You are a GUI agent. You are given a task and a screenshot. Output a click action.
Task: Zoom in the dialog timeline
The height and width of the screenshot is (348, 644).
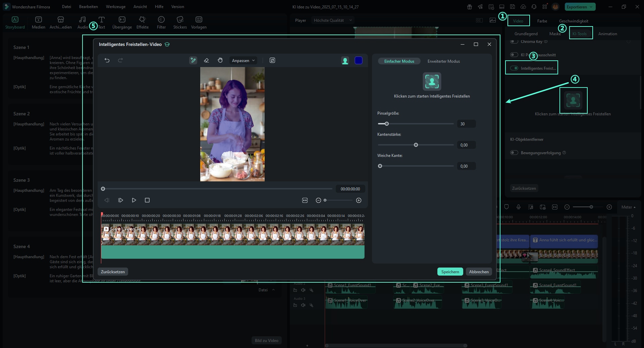pyautogui.click(x=359, y=200)
